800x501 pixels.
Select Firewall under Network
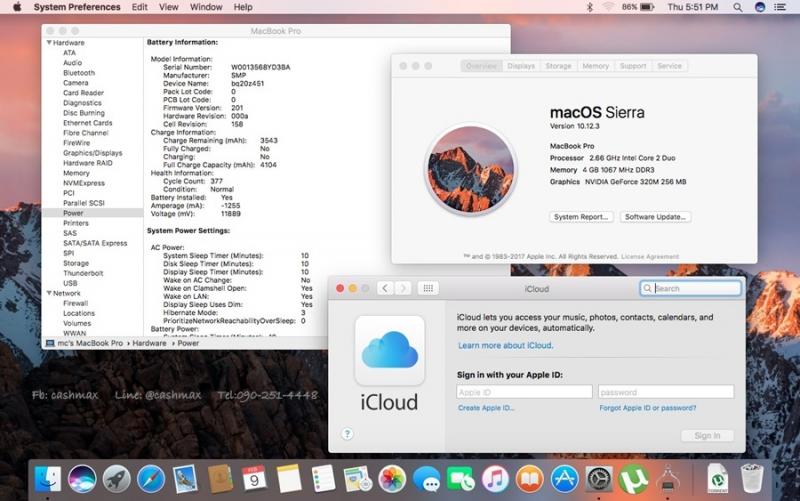click(x=76, y=303)
